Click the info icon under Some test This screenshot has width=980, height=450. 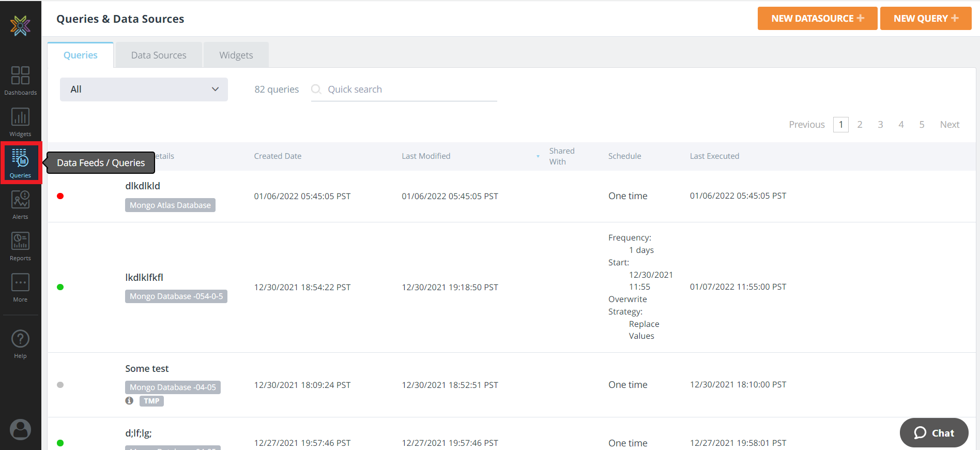click(129, 401)
